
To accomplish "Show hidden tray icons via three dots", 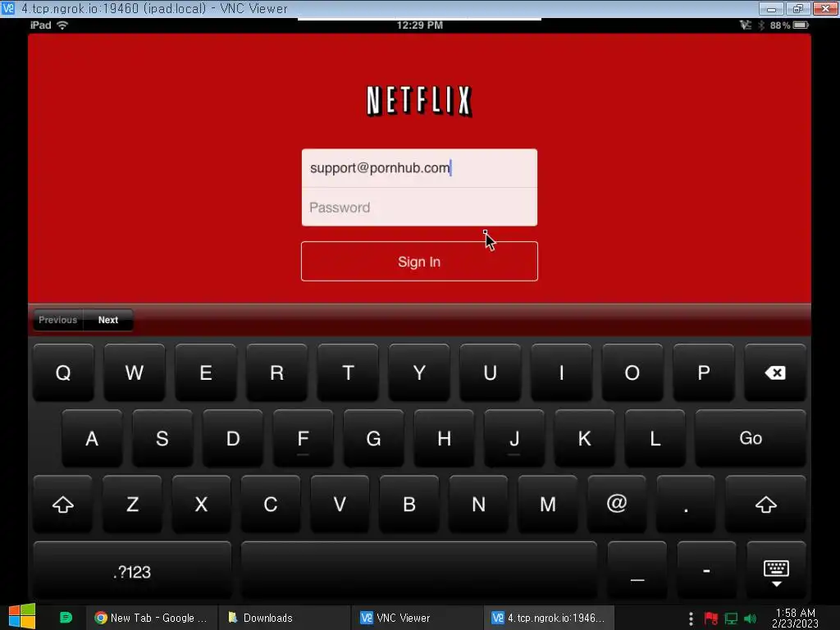I will (691, 619).
